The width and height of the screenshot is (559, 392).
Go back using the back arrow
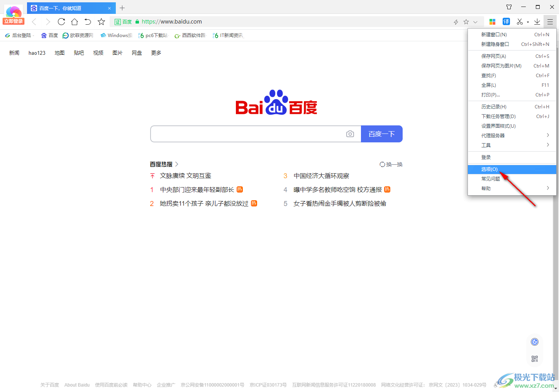point(34,22)
